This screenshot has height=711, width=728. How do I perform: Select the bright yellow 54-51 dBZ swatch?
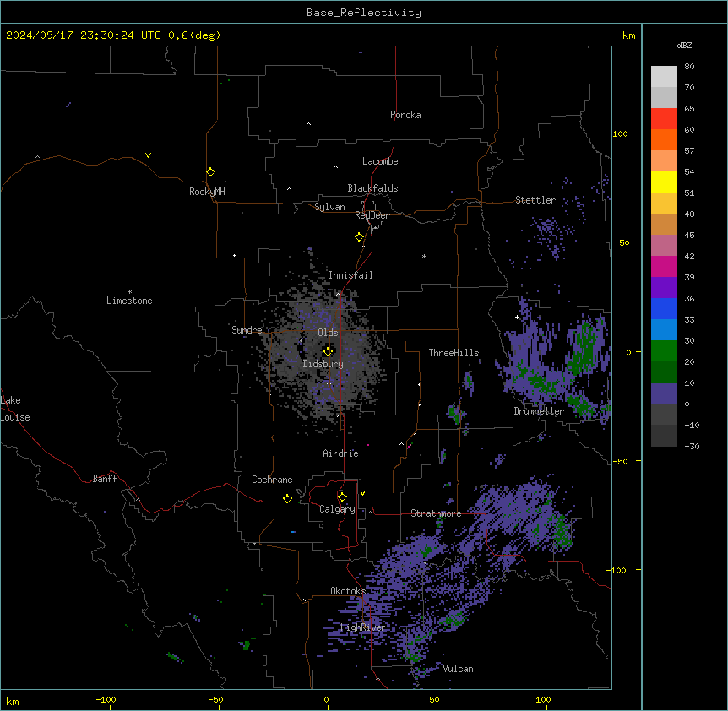(664, 182)
